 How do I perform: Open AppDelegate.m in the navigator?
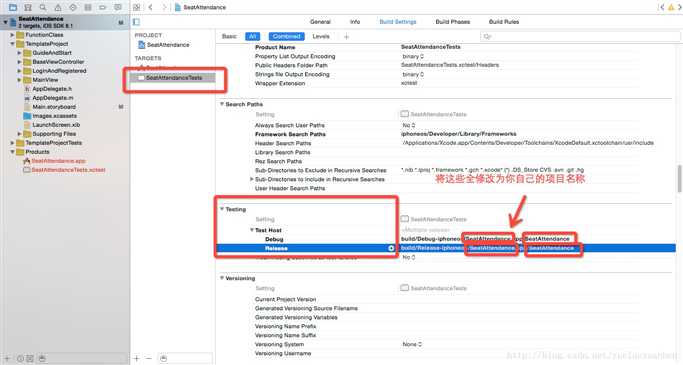pyautogui.click(x=53, y=98)
